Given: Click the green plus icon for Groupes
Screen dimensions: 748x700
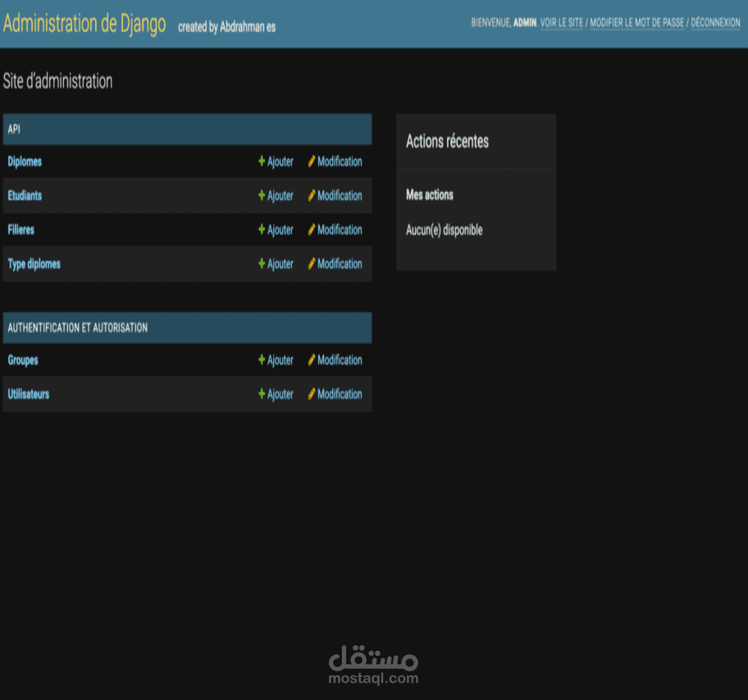Looking at the screenshot, I should pyautogui.click(x=262, y=360).
